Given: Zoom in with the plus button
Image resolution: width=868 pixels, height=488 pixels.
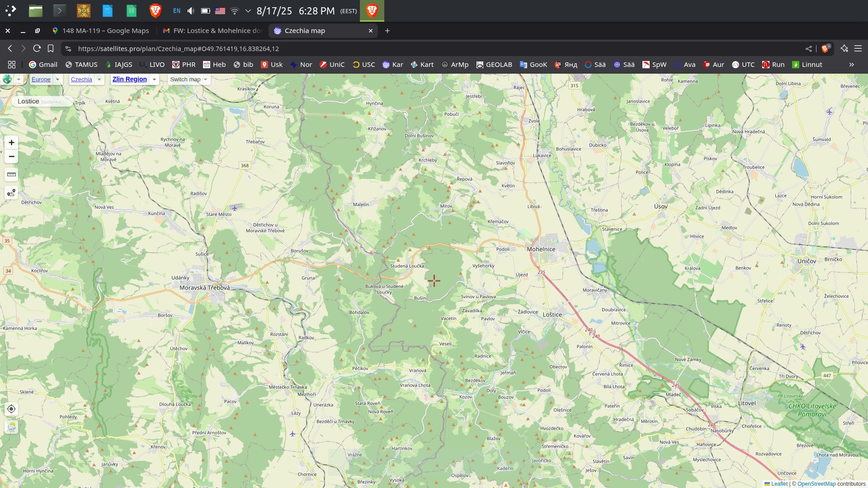Looking at the screenshot, I should point(11,142).
